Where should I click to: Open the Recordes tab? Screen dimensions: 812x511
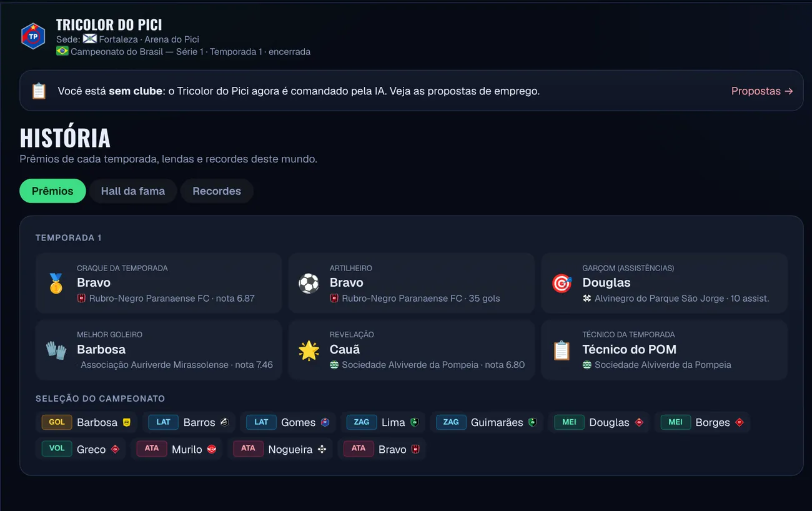click(217, 191)
